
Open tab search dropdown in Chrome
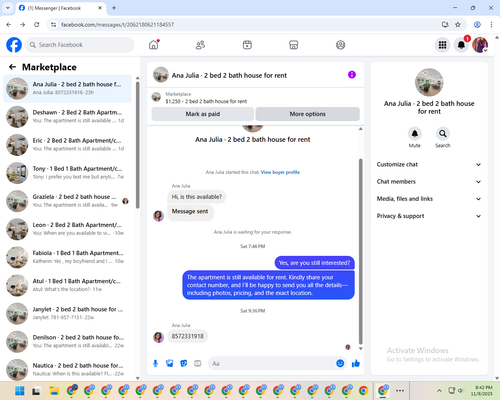(8, 8)
